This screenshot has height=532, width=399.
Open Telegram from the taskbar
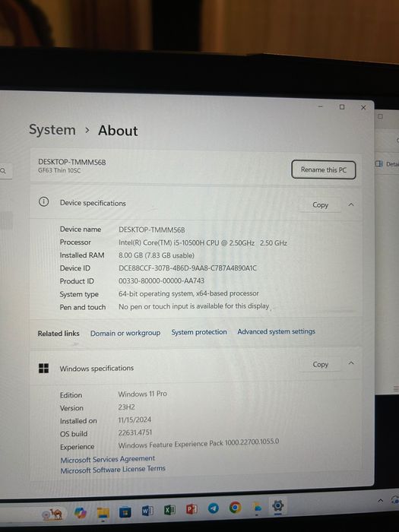(x=213, y=508)
